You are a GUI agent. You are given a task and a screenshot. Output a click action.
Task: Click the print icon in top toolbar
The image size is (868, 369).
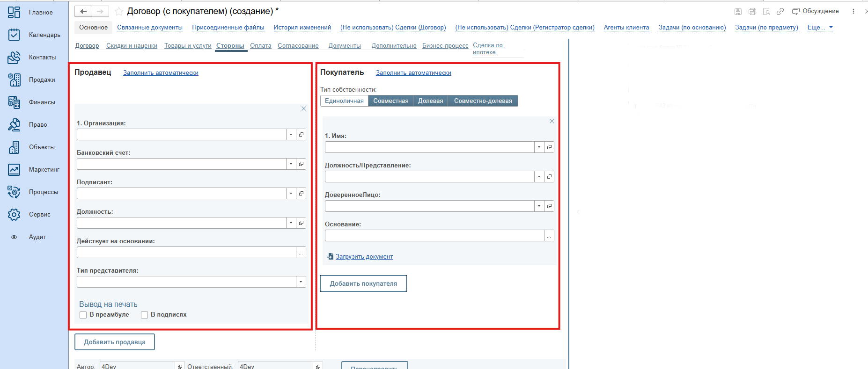[752, 11]
